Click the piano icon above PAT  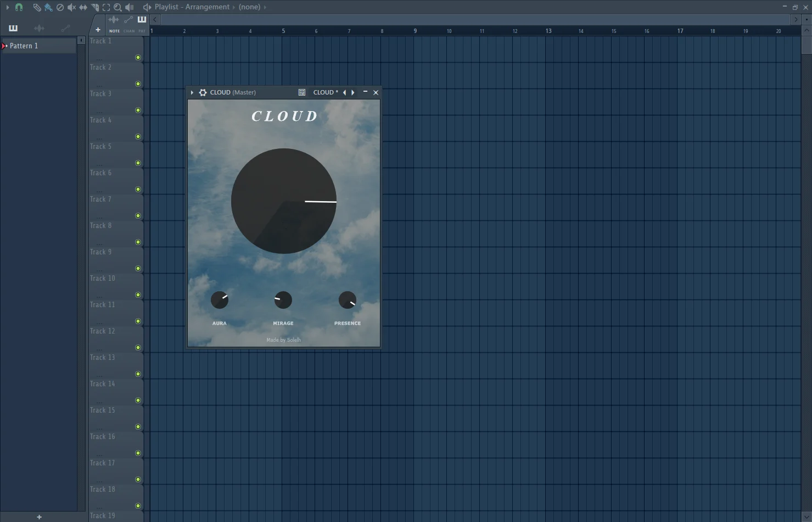[142, 20]
